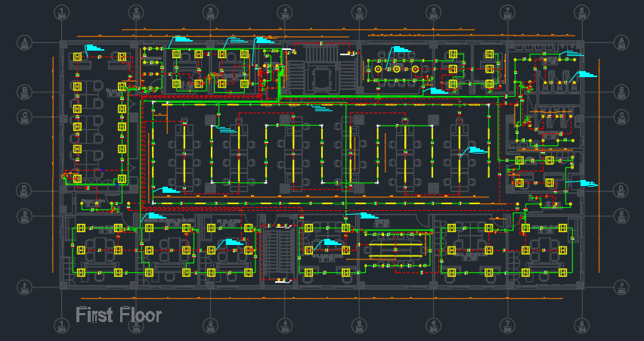Click grid bubble 6 along the top edge
The width and height of the screenshot is (644, 341).
point(433,13)
